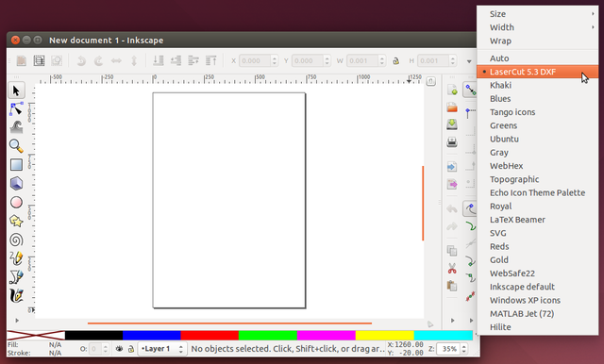The image size is (604, 364).
Task: Toggle layer visibility eye icon
Action: click(120, 349)
